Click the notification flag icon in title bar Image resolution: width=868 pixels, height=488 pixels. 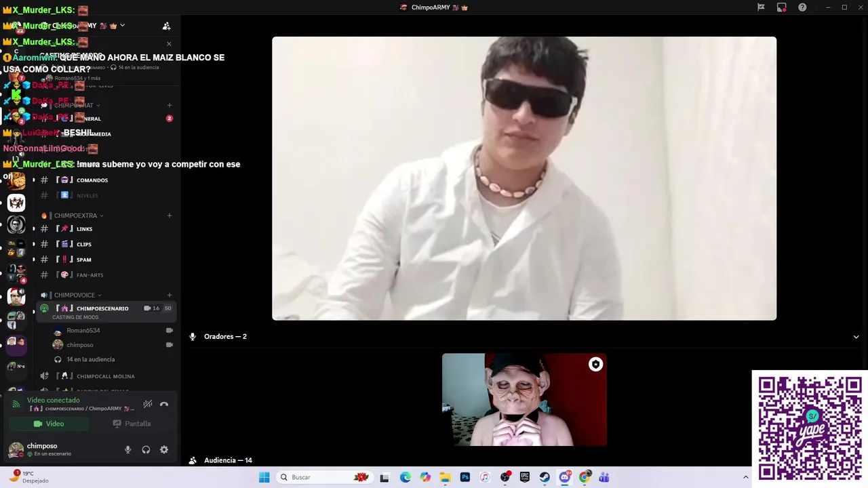(x=761, y=7)
